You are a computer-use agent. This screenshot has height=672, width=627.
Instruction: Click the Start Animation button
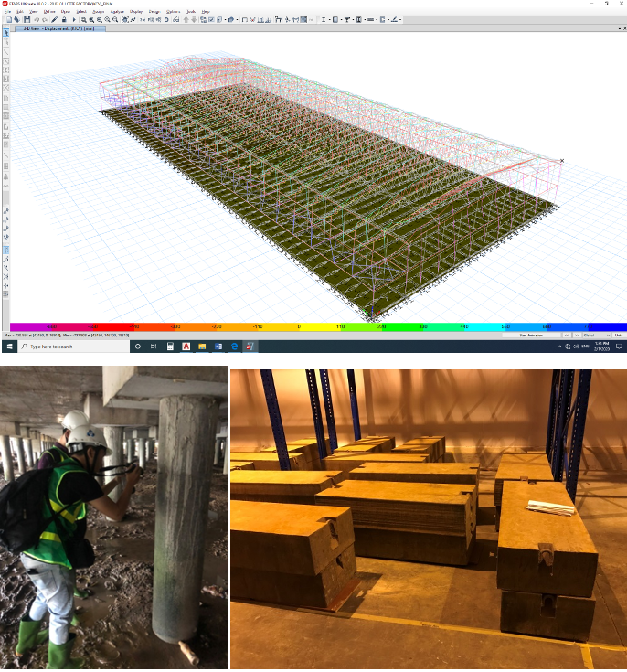531,336
